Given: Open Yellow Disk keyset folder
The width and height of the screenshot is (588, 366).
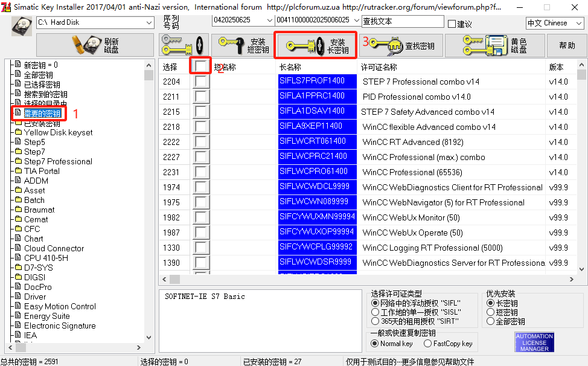Looking at the screenshot, I should pos(58,132).
